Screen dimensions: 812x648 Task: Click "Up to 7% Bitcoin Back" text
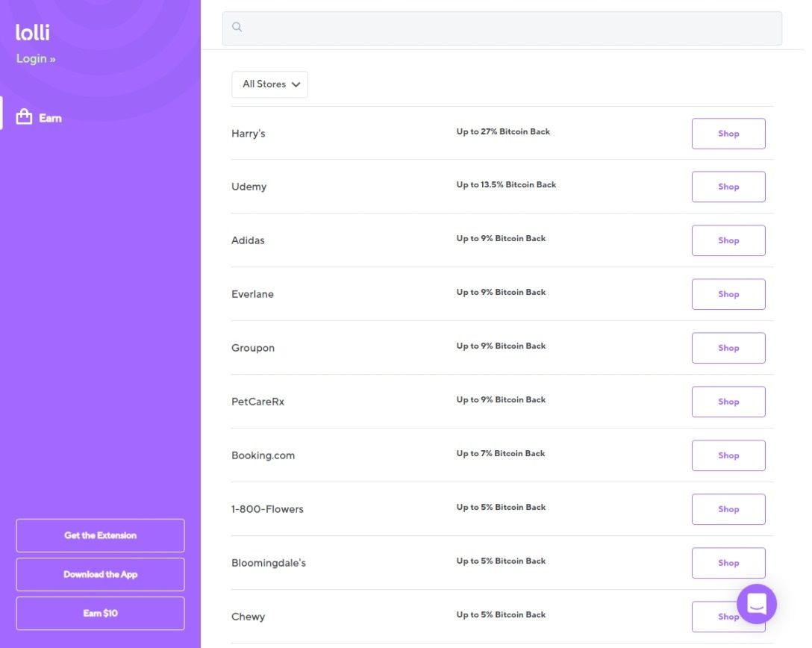[x=500, y=453]
